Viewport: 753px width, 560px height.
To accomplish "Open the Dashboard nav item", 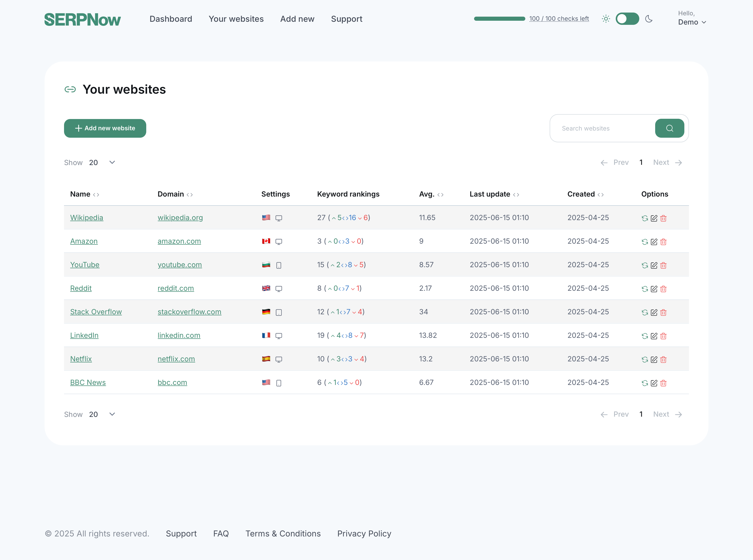I will (x=171, y=19).
